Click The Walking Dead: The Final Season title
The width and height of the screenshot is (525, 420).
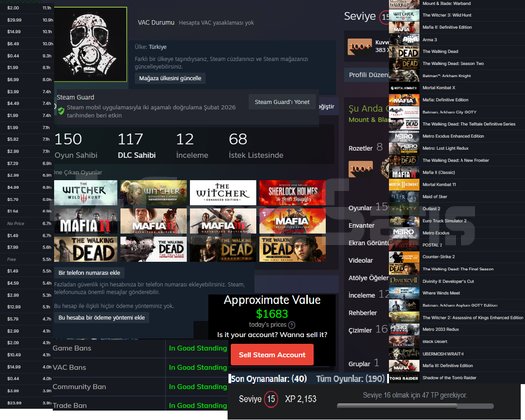click(x=458, y=269)
